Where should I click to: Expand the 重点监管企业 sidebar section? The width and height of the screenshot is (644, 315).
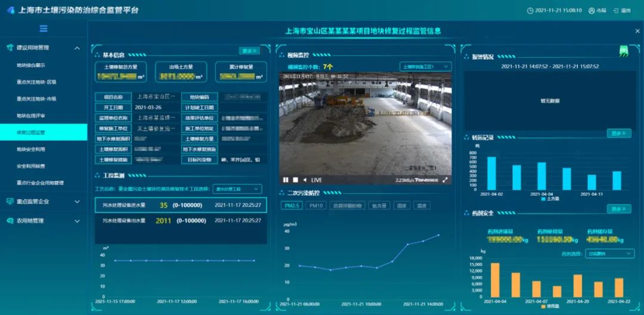click(x=77, y=202)
